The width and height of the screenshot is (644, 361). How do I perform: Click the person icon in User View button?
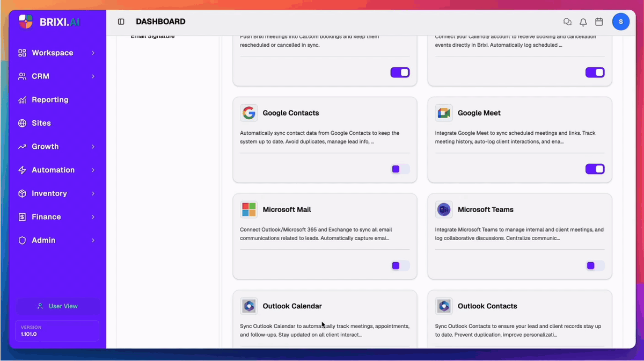point(40,306)
